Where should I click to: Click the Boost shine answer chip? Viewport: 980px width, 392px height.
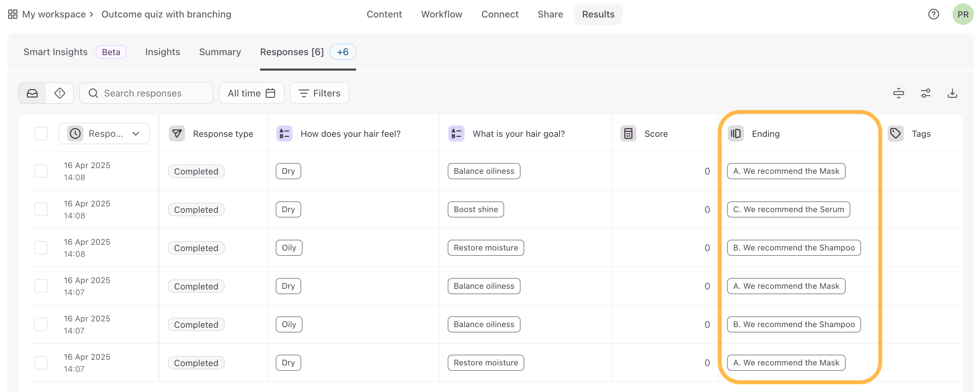(476, 209)
